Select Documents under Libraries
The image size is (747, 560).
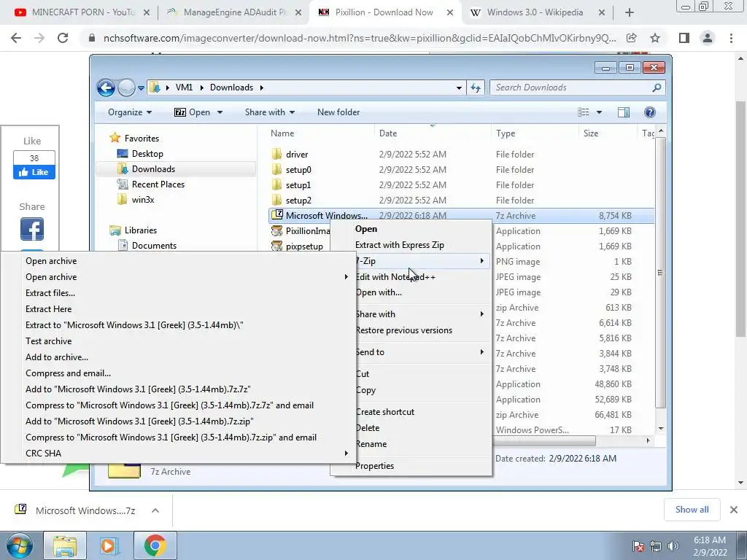point(154,246)
